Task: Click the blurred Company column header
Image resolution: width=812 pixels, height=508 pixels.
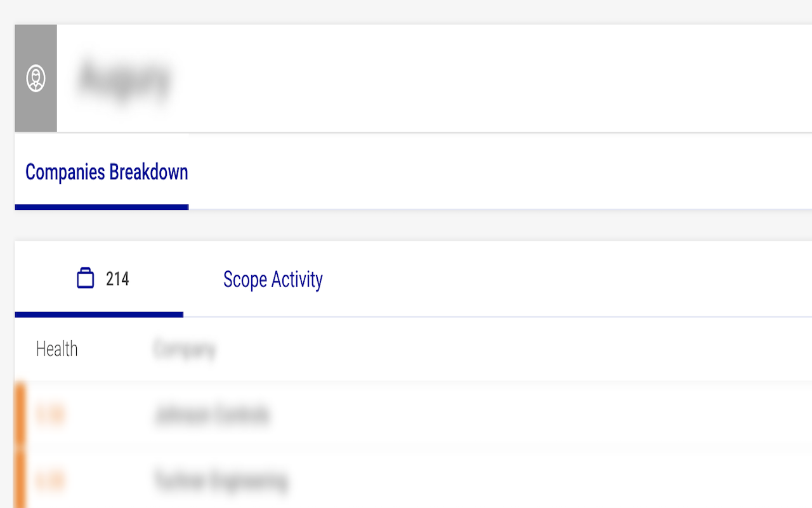Action: pyautogui.click(x=185, y=349)
